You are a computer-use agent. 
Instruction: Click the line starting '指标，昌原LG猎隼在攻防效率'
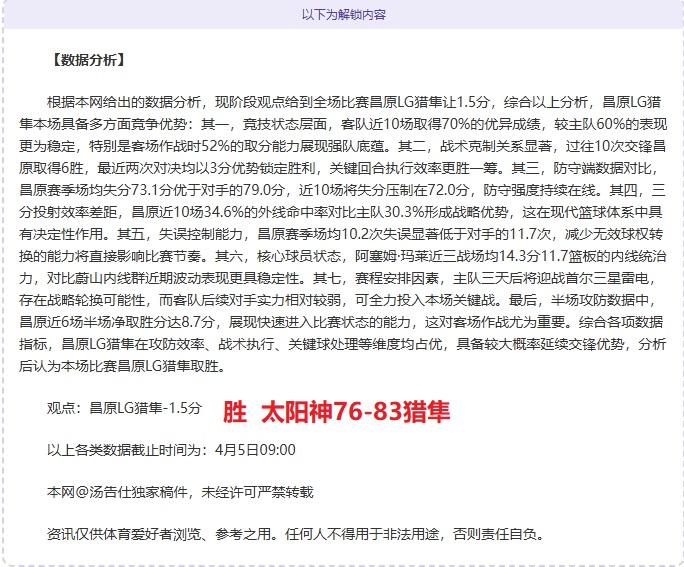tap(342, 344)
